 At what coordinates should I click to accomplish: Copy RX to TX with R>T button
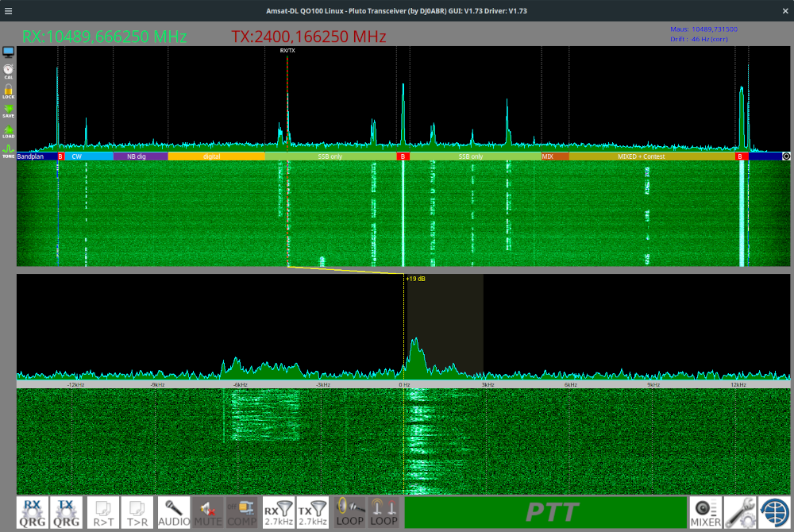point(103,512)
